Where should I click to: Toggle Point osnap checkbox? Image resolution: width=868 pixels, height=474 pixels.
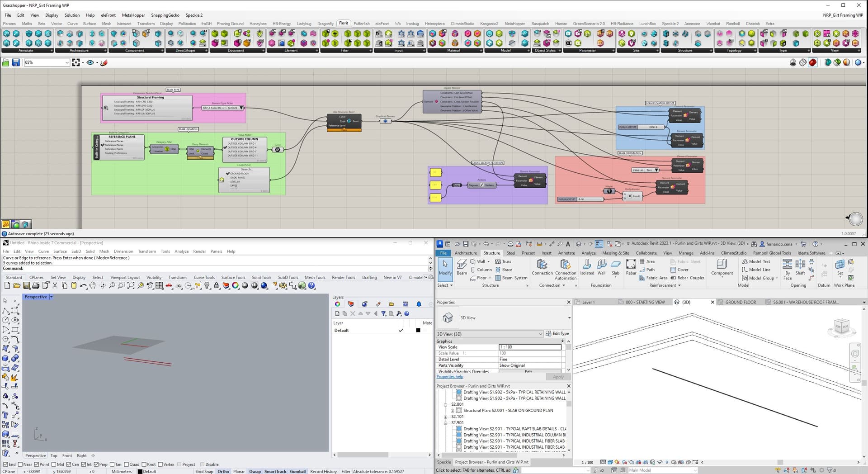tap(37, 464)
